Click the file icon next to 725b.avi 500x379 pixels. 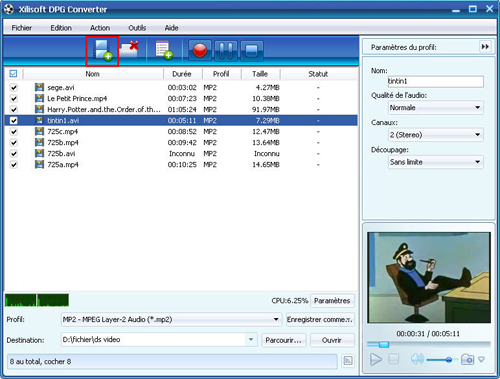[x=39, y=153]
